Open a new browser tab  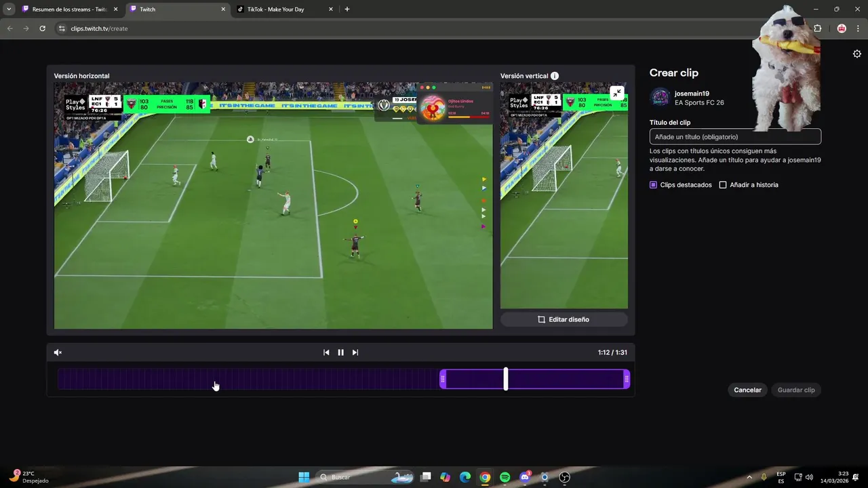tap(347, 9)
